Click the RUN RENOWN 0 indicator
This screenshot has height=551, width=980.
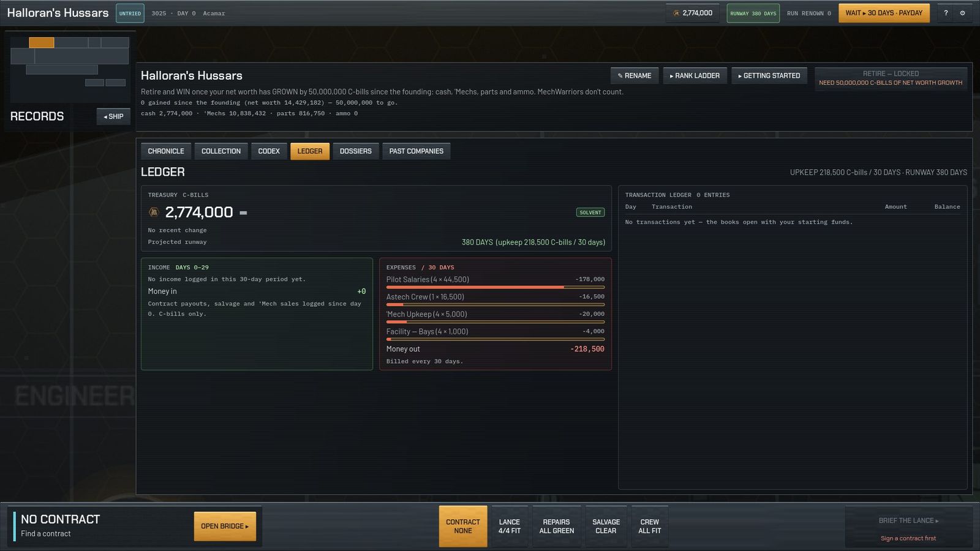pyautogui.click(x=809, y=13)
